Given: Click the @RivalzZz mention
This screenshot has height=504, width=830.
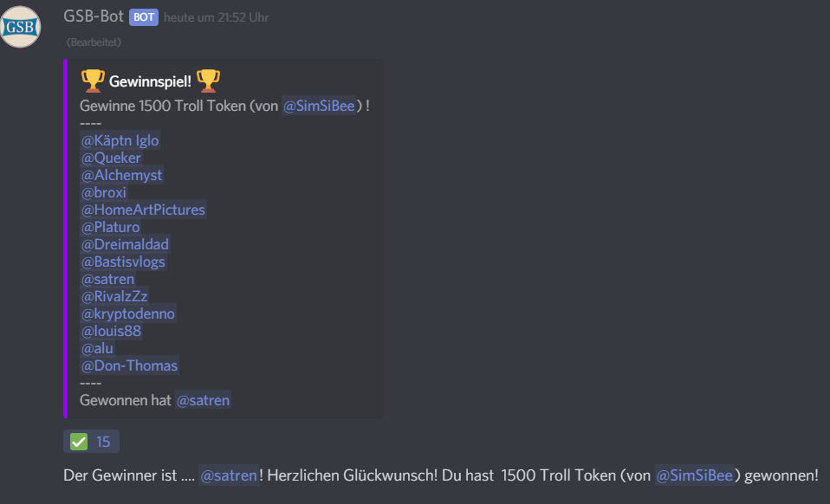Looking at the screenshot, I should pyautogui.click(x=114, y=297).
